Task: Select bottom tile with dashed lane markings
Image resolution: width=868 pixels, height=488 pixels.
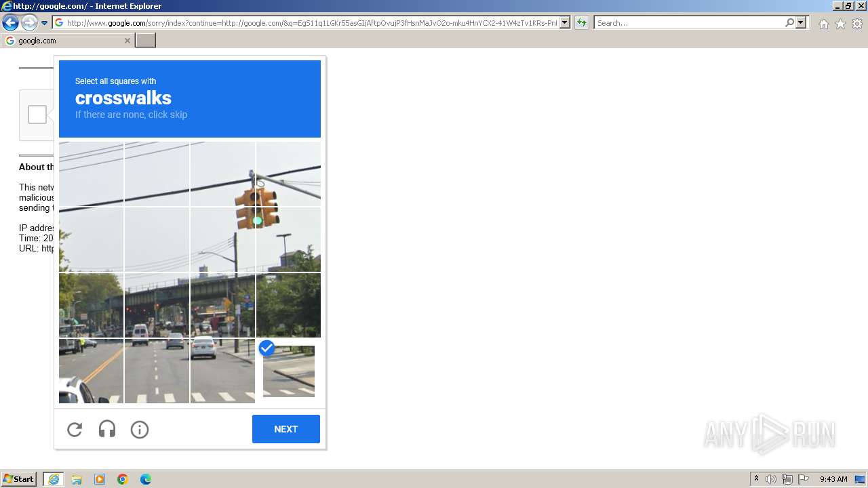Action: pyautogui.click(x=157, y=371)
